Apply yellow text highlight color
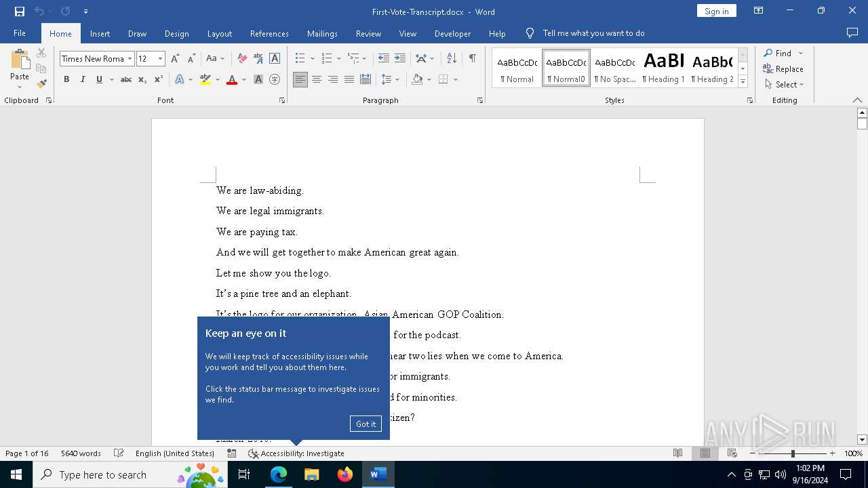The width and height of the screenshot is (868, 488). [205, 80]
